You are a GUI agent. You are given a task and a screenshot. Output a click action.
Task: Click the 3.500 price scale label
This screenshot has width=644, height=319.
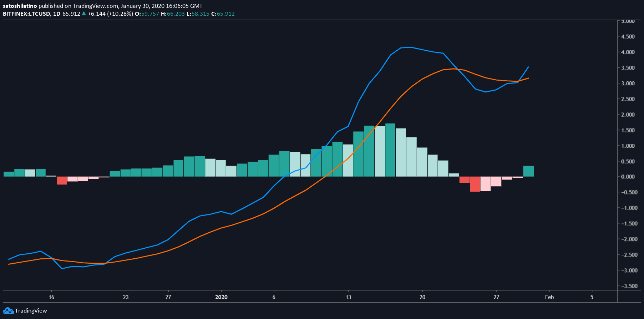coord(628,68)
